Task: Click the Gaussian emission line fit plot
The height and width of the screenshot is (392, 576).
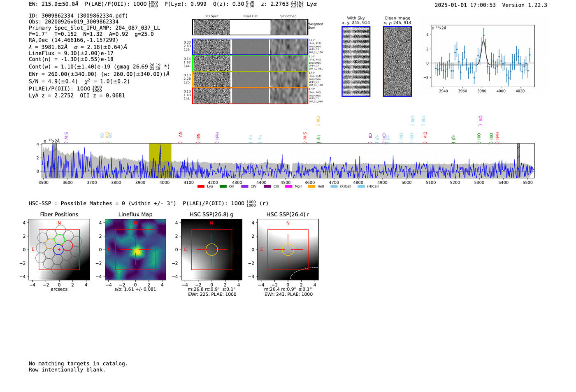Action: [482, 56]
